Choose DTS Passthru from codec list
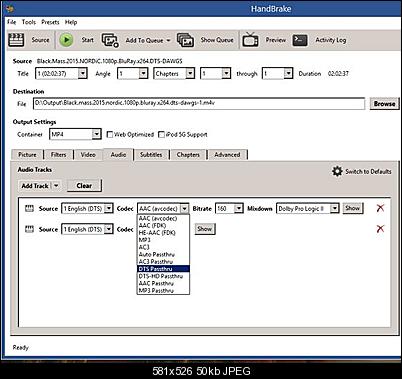The image size is (402, 379). click(x=163, y=269)
